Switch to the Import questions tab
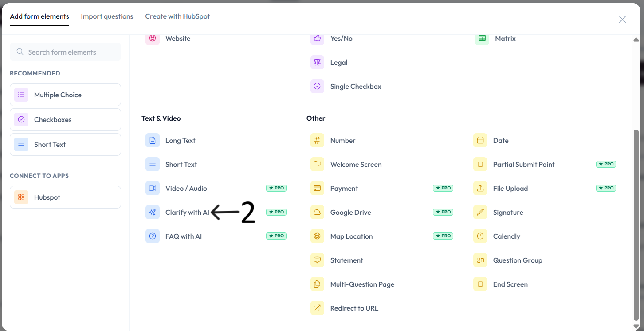The height and width of the screenshot is (331, 644). tap(107, 16)
